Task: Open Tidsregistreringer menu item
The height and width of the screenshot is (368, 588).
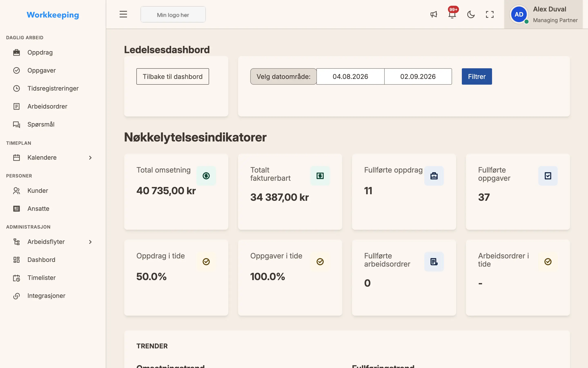Action: pyautogui.click(x=53, y=88)
